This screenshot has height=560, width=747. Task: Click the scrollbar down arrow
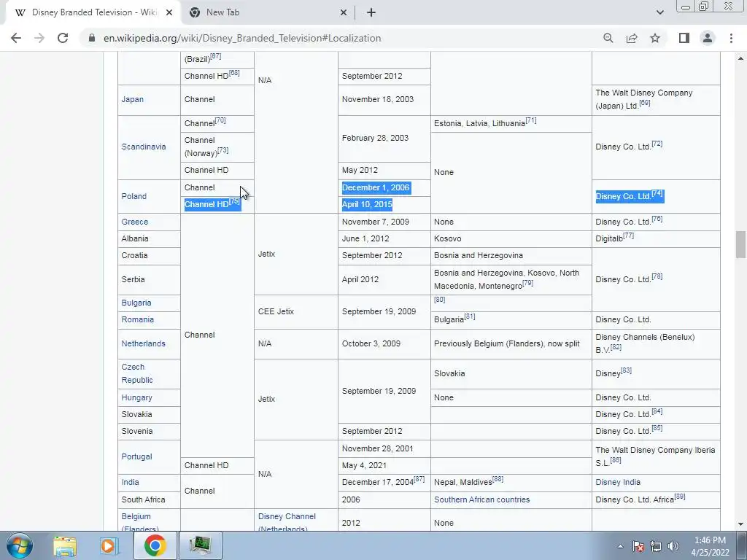pyautogui.click(x=740, y=525)
